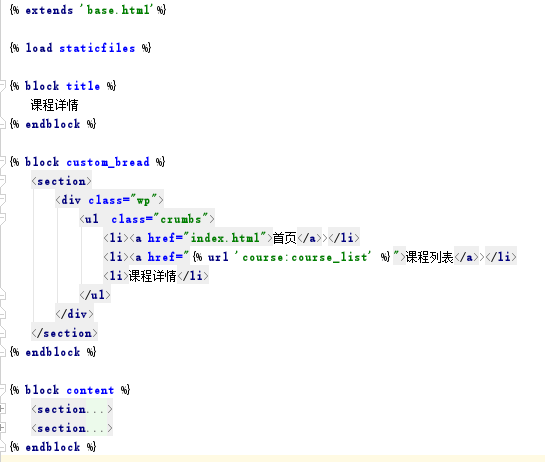Click the word title in block title
The width and height of the screenshot is (545, 462).
tap(83, 86)
